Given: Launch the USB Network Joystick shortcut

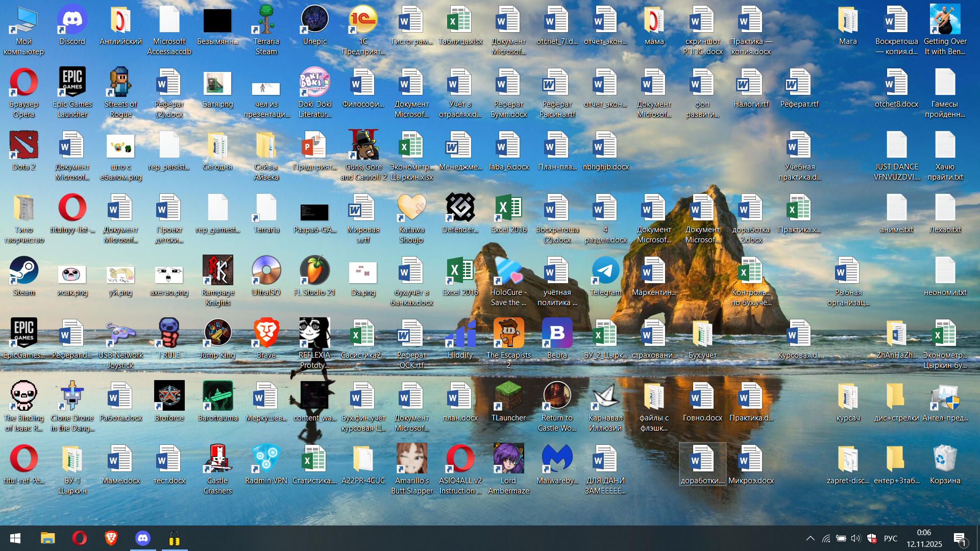Looking at the screenshot, I should pos(120,344).
